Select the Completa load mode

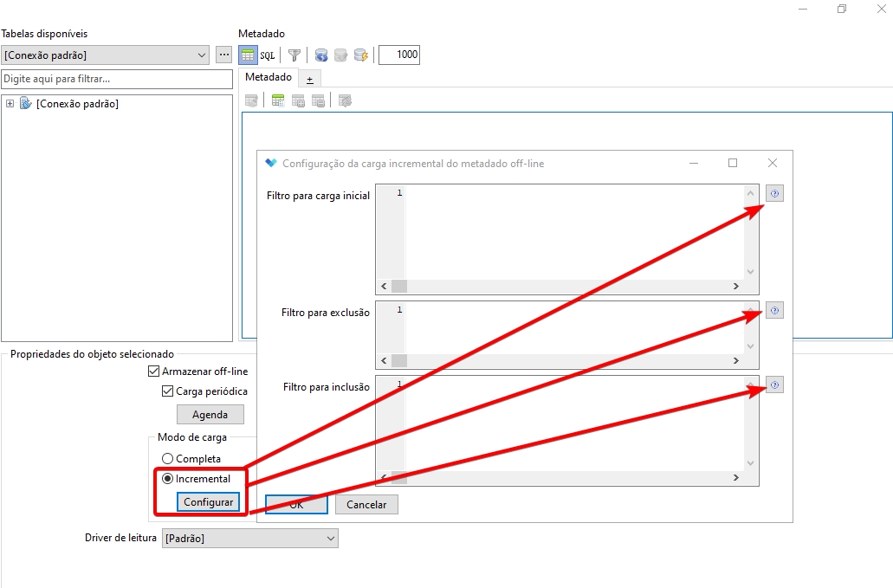point(167,459)
